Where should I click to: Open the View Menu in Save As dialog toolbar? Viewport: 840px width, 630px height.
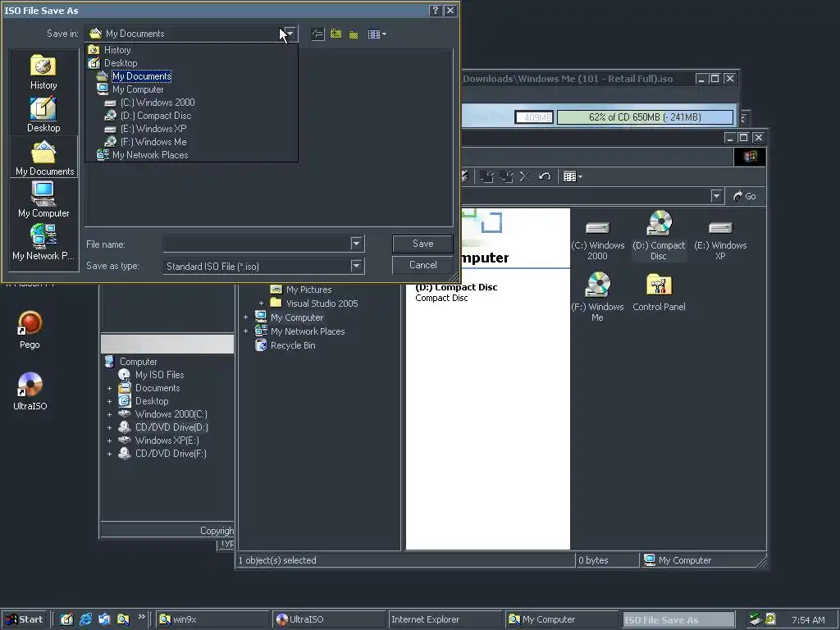(377, 34)
